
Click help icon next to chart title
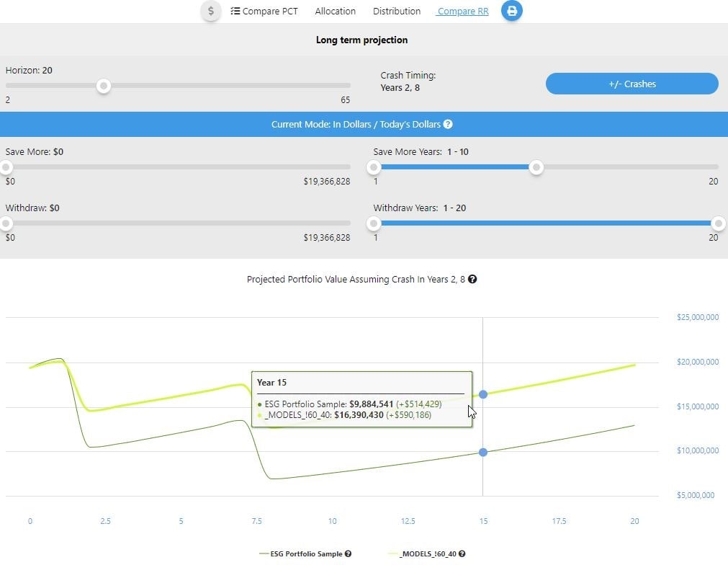point(472,280)
